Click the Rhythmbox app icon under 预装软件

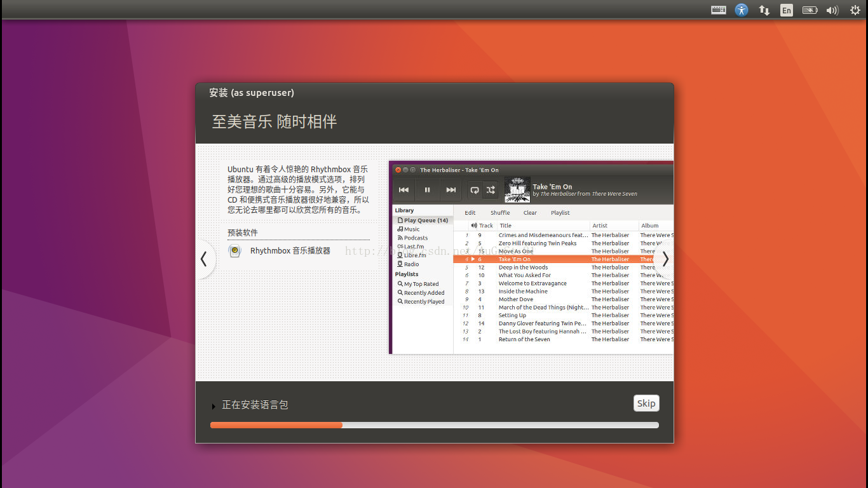235,251
